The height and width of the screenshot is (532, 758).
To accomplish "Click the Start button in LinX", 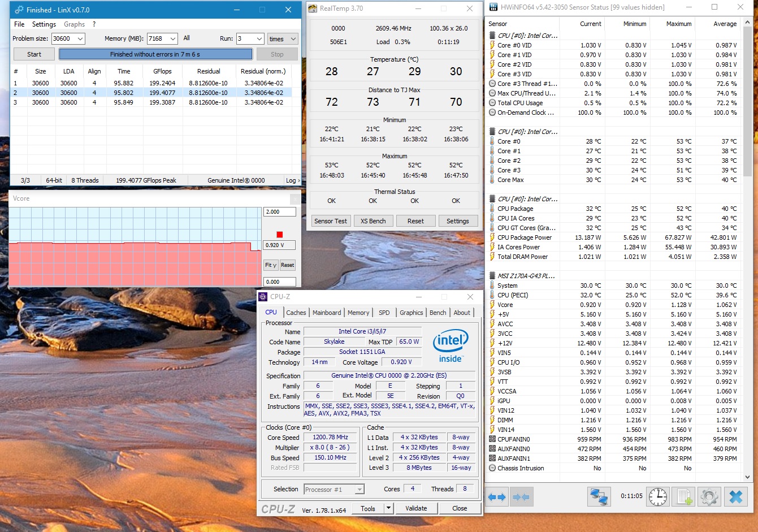I will (x=34, y=54).
